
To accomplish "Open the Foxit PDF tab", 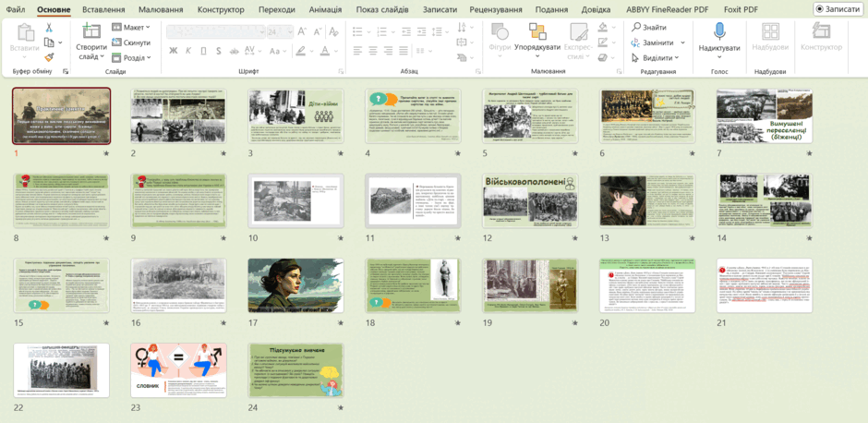I will point(741,9).
